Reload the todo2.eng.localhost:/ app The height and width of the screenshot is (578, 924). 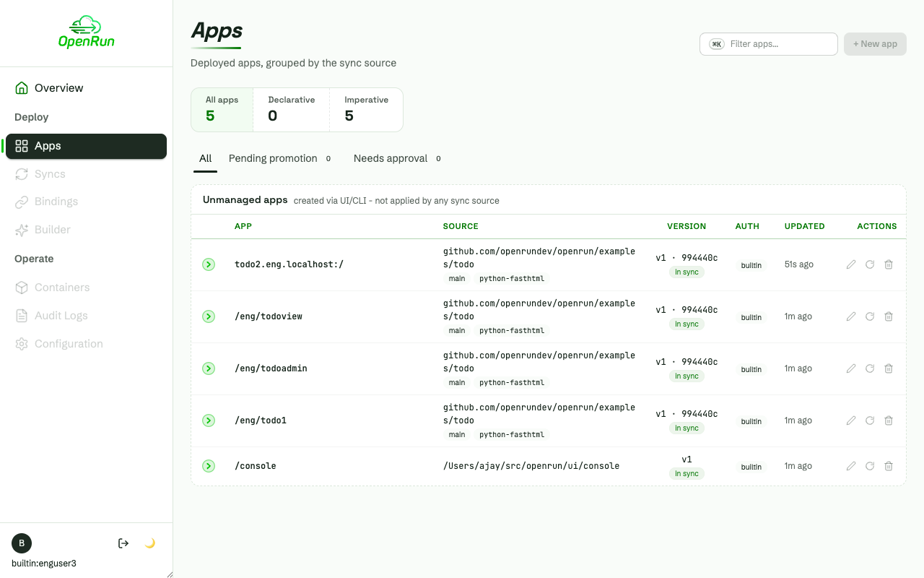(870, 264)
